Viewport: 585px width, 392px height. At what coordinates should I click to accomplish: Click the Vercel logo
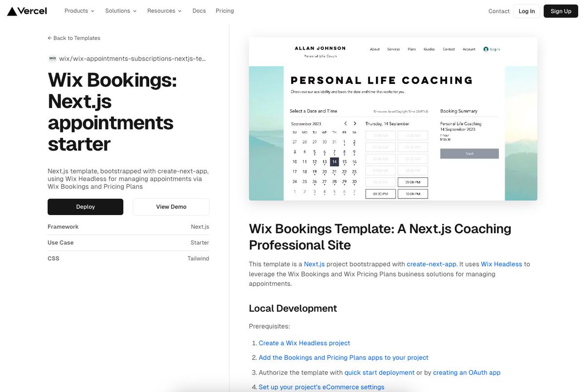click(x=27, y=11)
